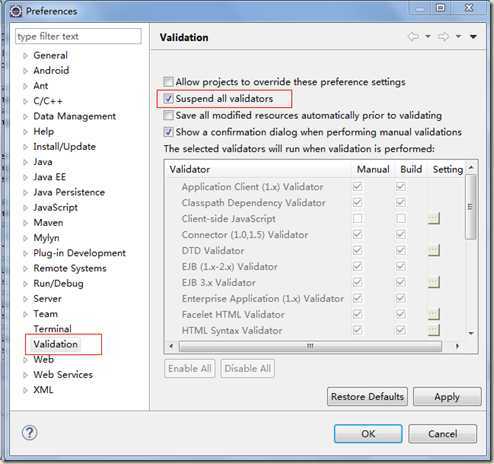Expand the Run/Debug tree node

(x=25, y=284)
